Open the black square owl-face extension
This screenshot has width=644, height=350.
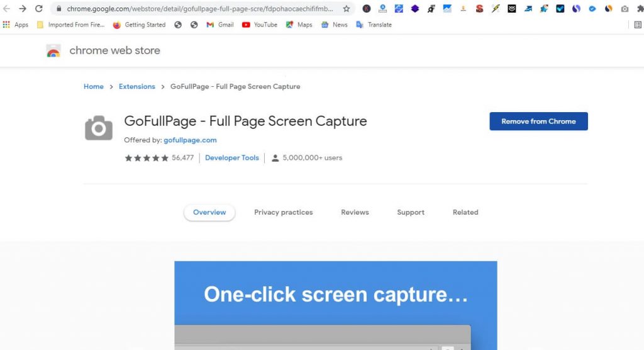(x=512, y=9)
